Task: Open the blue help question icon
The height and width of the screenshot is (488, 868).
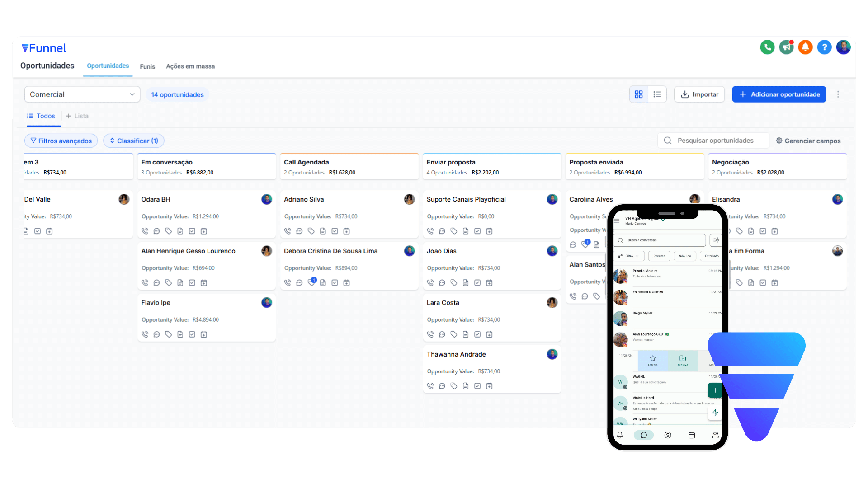Action: point(824,47)
